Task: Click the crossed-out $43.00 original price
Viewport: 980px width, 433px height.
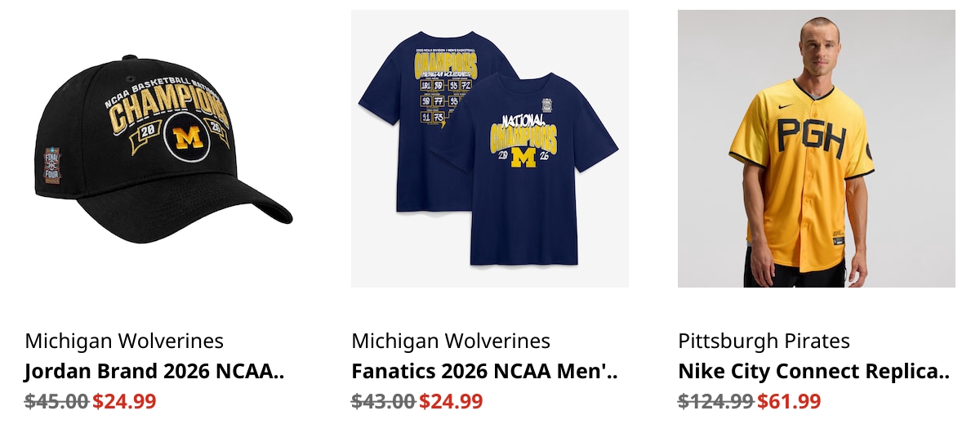Action: point(383,401)
